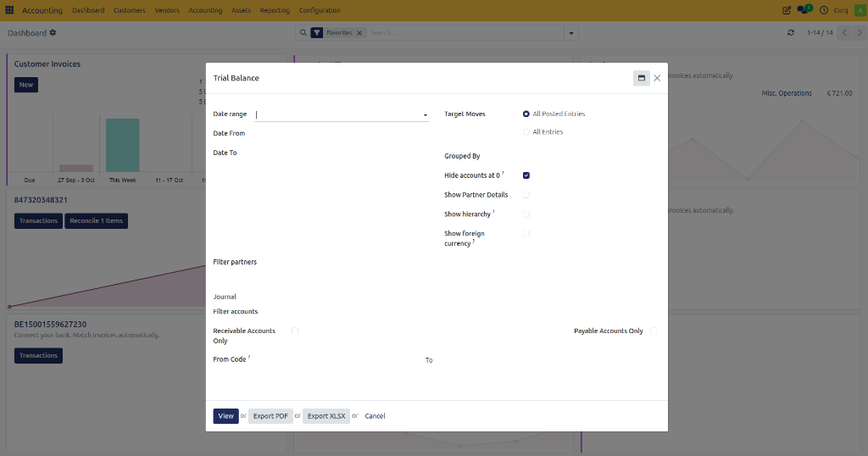Screen dimensions: 868x456
Task: Open the compose note icon in top bar
Action: tap(786, 10)
